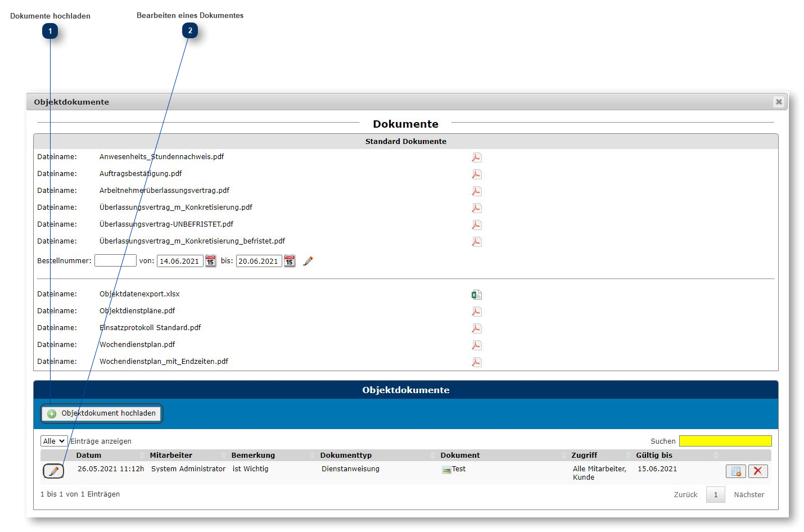The height and width of the screenshot is (532, 804).
Task: Open PDF icon for Anwesenheits_Stundennachweis.pdf
Action: (x=476, y=157)
